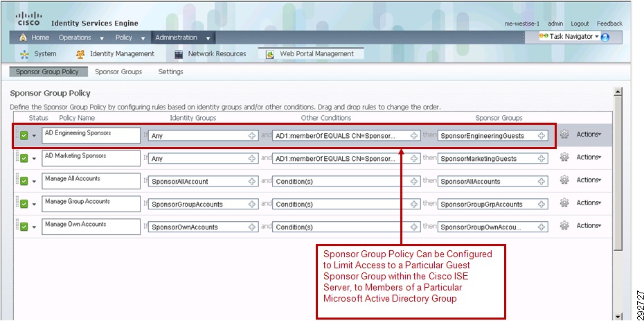The width and height of the screenshot is (644, 321).
Task: Toggle status checkbox for Manage All Accounts
Action: click(24, 181)
